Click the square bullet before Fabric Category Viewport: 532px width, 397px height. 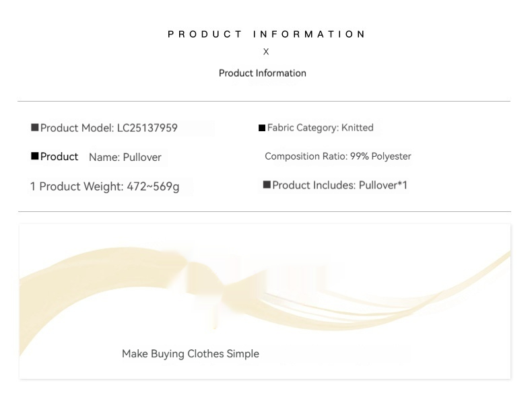click(x=262, y=128)
